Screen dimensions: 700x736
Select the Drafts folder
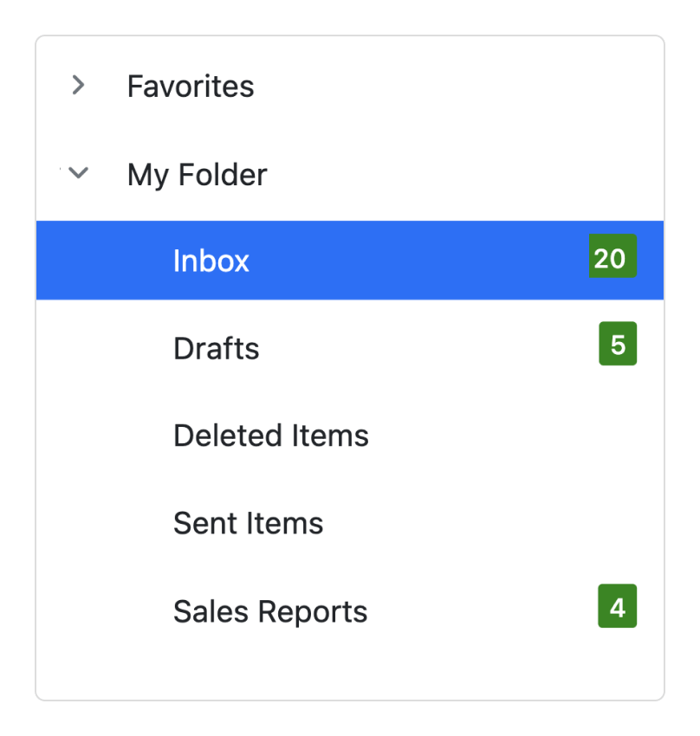(217, 348)
